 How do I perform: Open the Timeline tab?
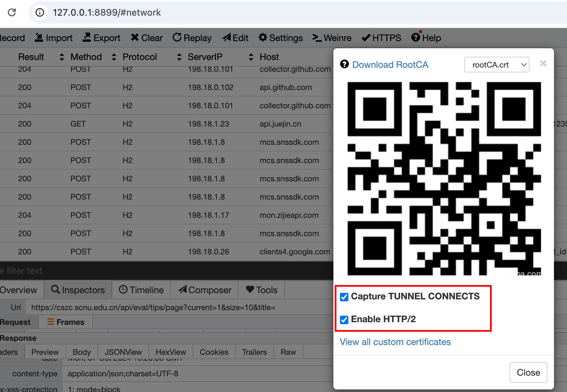pyautogui.click(x=142, y=290)
